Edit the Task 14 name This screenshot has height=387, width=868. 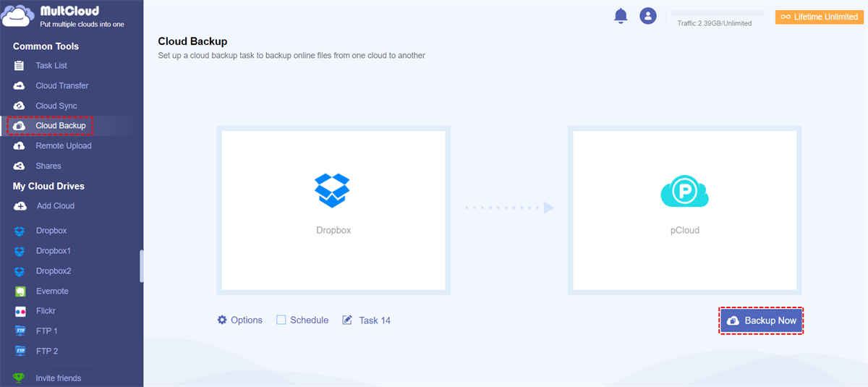(375, 320)
